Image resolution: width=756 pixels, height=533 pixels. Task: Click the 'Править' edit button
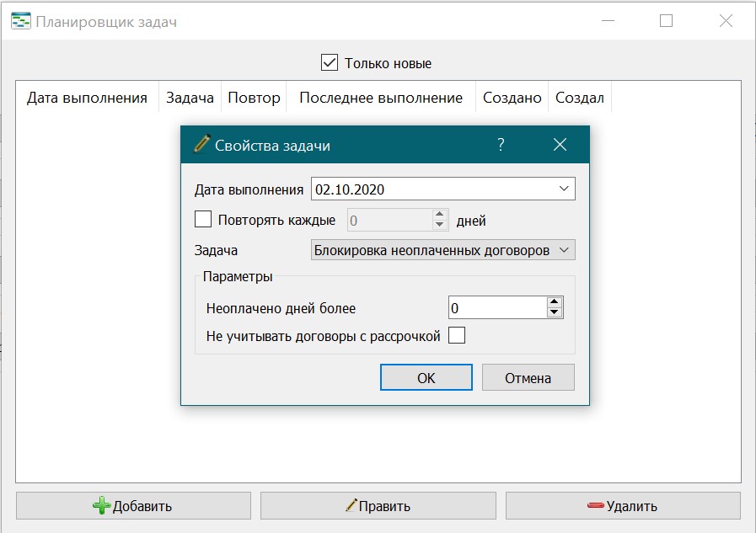click(378, 505)
